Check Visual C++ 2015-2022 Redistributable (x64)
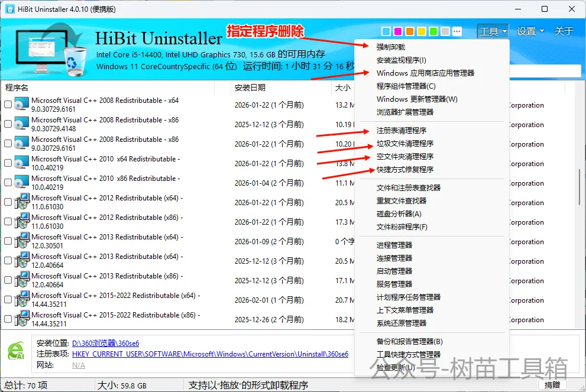The width and height of the screenshot is (586, 392). pyautogui.click(x=8, y=299)
